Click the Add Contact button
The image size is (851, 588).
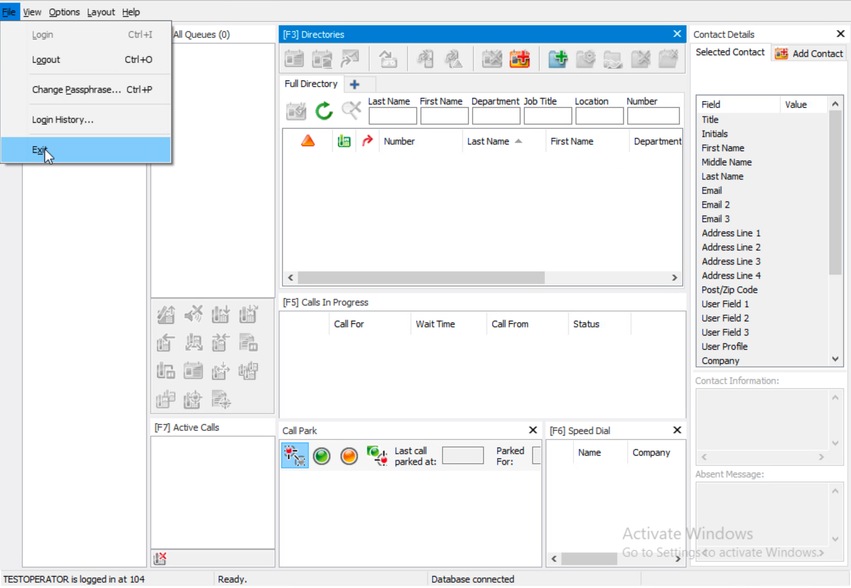808,53
